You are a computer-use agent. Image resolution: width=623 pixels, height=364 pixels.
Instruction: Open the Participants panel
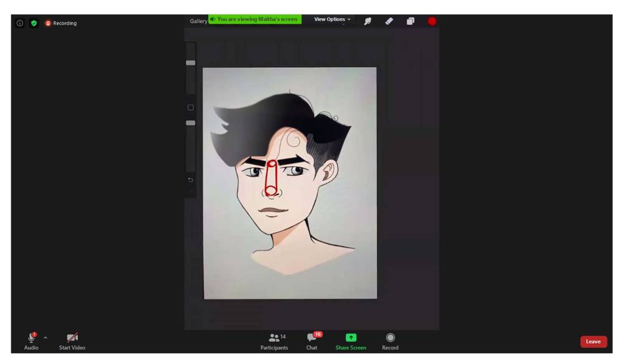[x=274, y=341]
